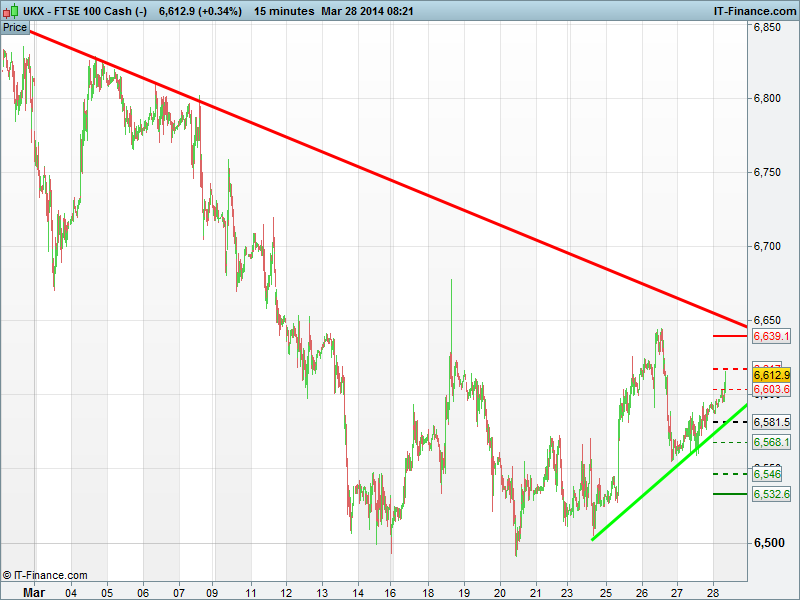Click the yellow 6,612.9 current price tag
This screenshot has width=800, height=600.
[771, 375]
